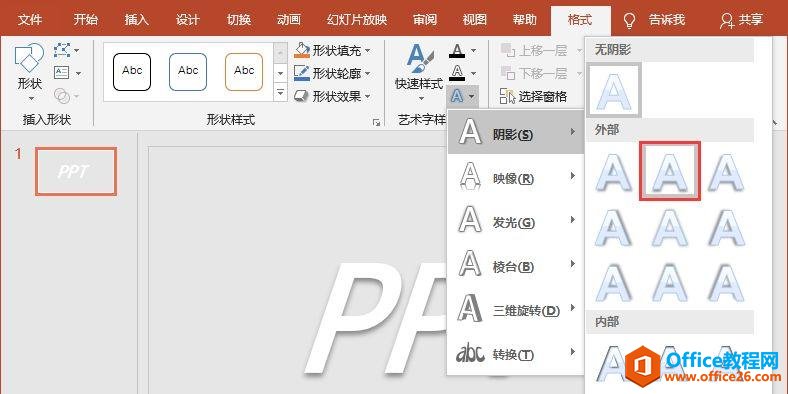Screen dimensions: 788x394
Task: Apply the black outline Abc style
Action: point(132,72)
